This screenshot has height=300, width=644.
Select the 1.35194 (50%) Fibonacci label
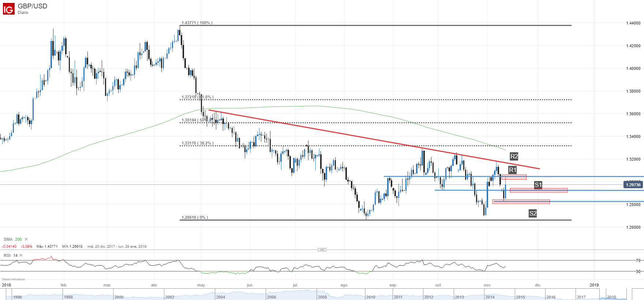(196, 120)
